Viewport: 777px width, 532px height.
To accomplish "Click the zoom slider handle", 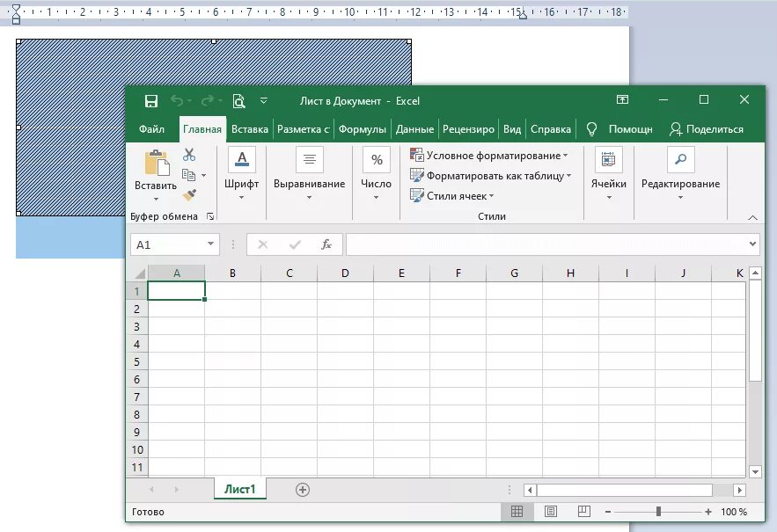I will (658, 512).
